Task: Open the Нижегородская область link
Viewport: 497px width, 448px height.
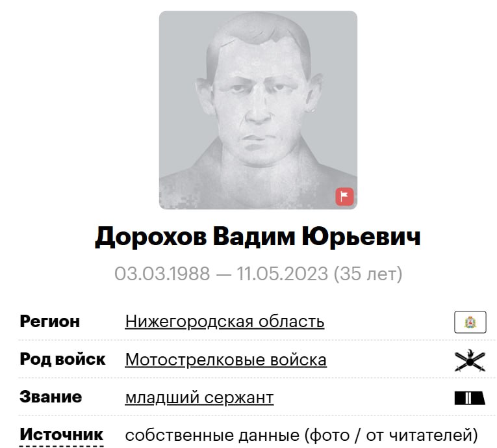Action: 224,321
